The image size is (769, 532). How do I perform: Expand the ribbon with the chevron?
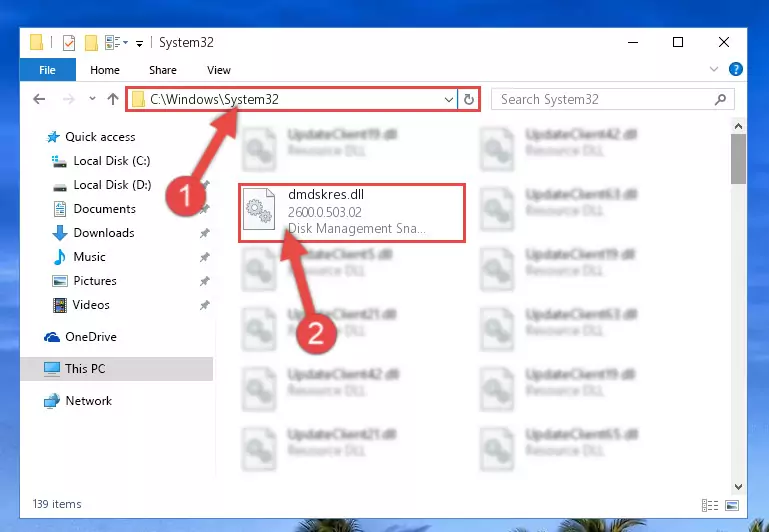714,69
